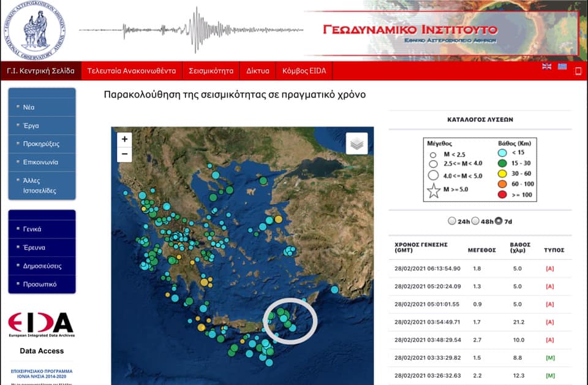Image resolution: width=588 pixels, height=385 pixels.
Task: Select the 48h time range radio button
Action: pyautogui.click(x=476, y=221)
